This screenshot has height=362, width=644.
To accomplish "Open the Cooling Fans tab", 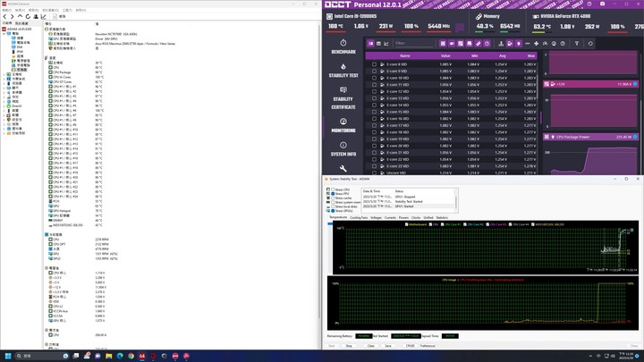I will pyautogui.click(x=359, y=217).
